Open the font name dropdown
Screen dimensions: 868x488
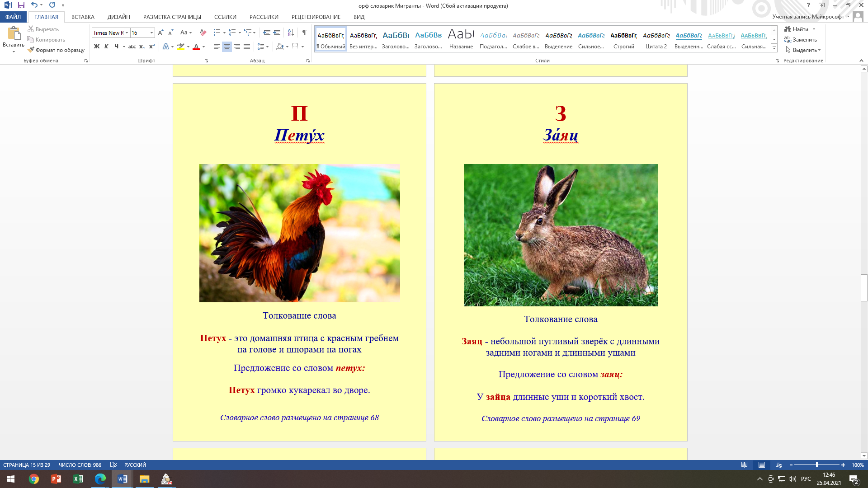click(127, 33)
